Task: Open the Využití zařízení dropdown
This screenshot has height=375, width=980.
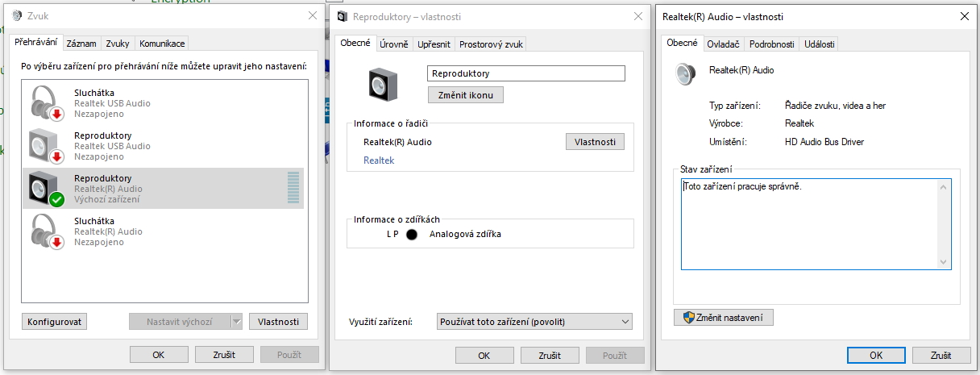Action: [534, 322]
